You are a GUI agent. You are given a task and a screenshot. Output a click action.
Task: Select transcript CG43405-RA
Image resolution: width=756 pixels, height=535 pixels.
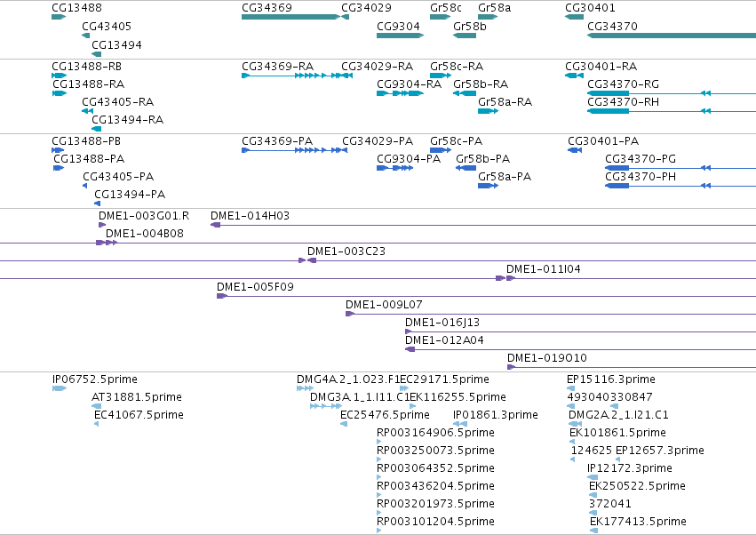[x=118, y=102]
